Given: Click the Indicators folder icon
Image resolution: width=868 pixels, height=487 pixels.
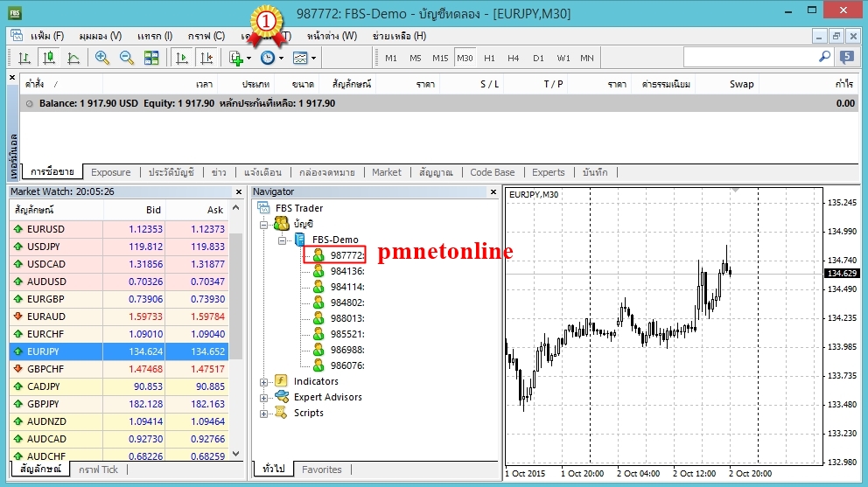Looking at the screenshot, I should point(281,380).
